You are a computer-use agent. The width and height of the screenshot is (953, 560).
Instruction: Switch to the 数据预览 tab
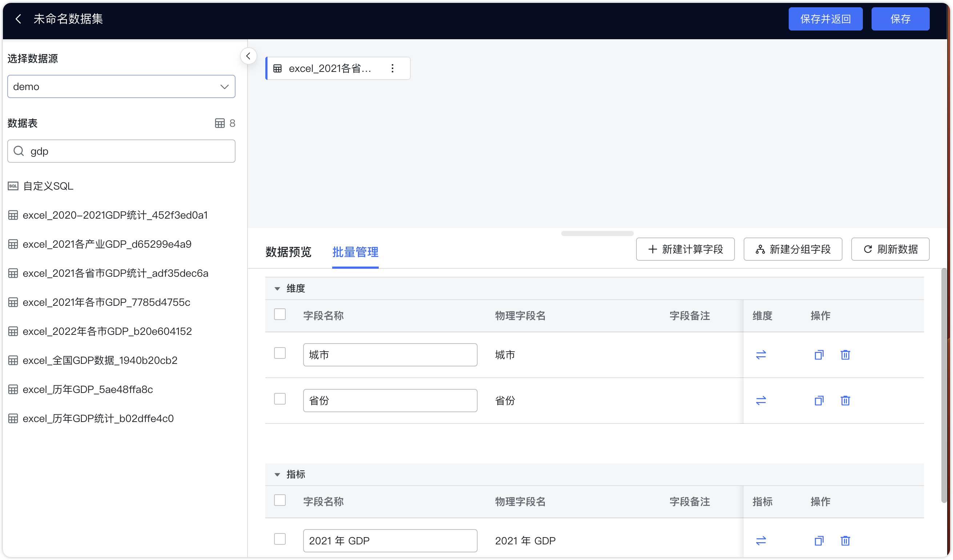pyautogui.click(x=288, y=252)
